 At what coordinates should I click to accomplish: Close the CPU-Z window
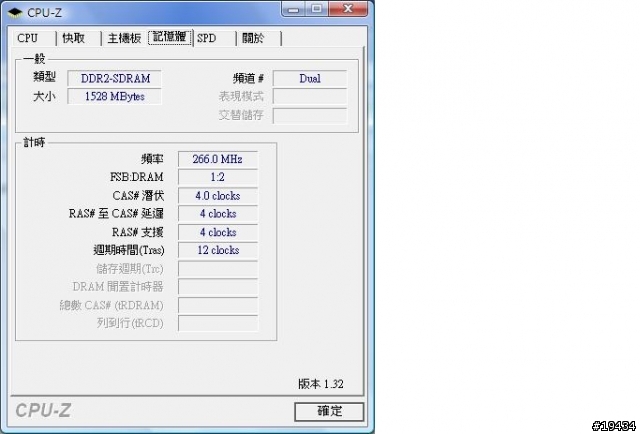pyautogui.click(x=348, y=9)
